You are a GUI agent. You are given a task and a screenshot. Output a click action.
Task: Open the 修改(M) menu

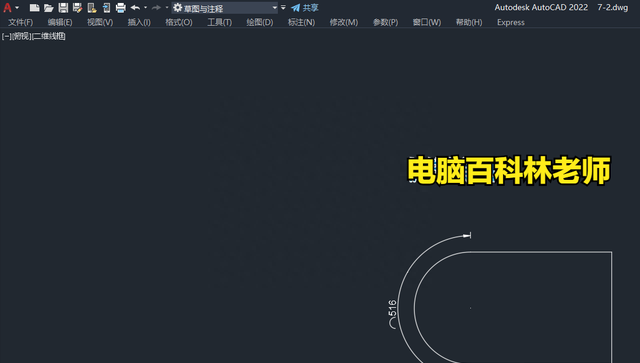(x=344, y=22)
